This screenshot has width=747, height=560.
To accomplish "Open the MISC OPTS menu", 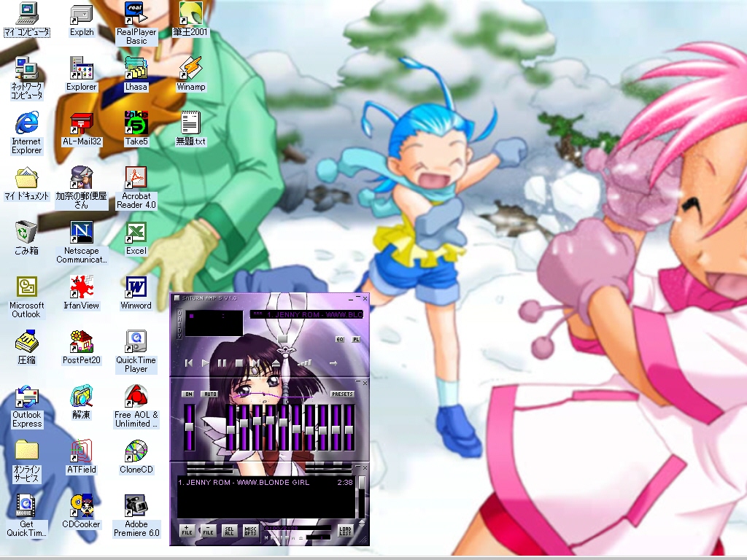I will (250, 531).
